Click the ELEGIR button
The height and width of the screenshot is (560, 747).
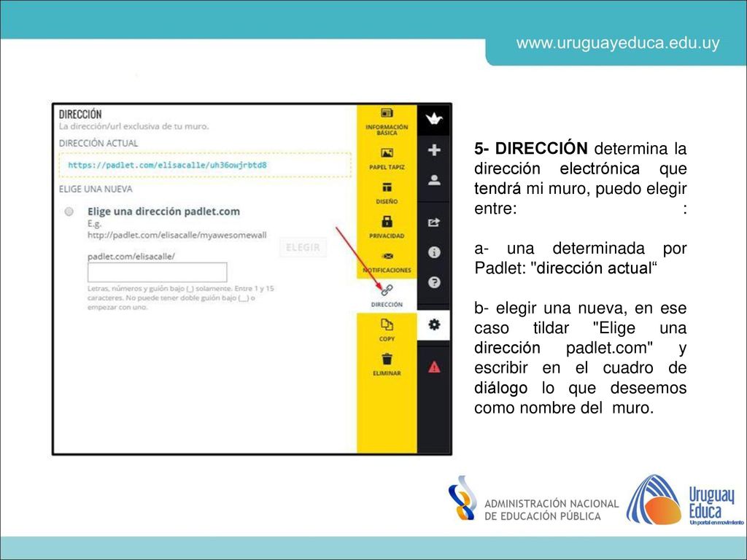tap(303, 247)
